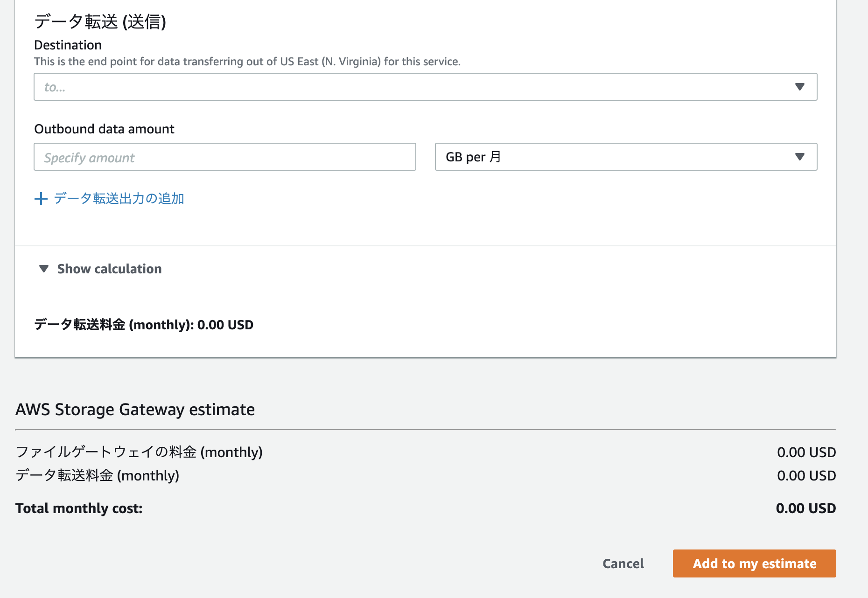Click the Total monthly cost value
868x598 pixels.
(x=806, y=508)
